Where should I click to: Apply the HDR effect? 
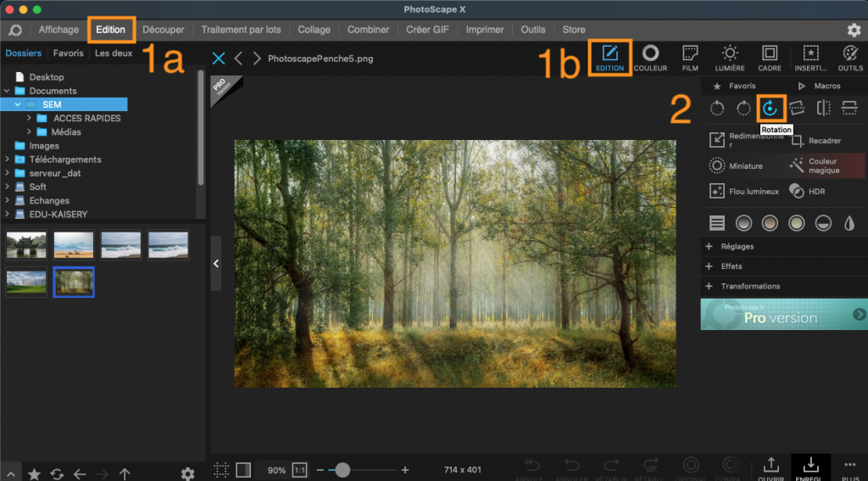pos(807,191)
